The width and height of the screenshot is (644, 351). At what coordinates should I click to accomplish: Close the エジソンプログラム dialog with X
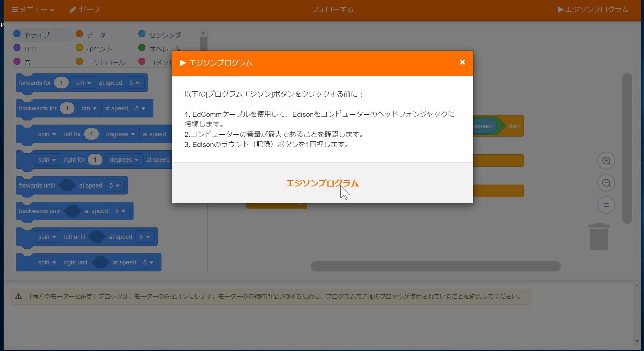(462, 62)
